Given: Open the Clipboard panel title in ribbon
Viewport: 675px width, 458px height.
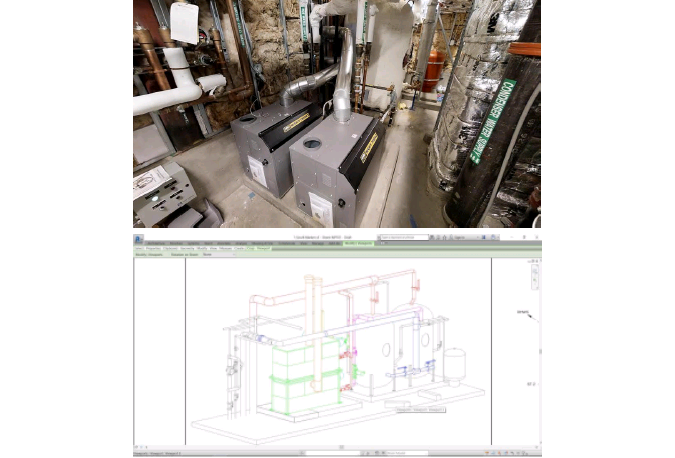Looking at the screenshot, I should [170, 248].
